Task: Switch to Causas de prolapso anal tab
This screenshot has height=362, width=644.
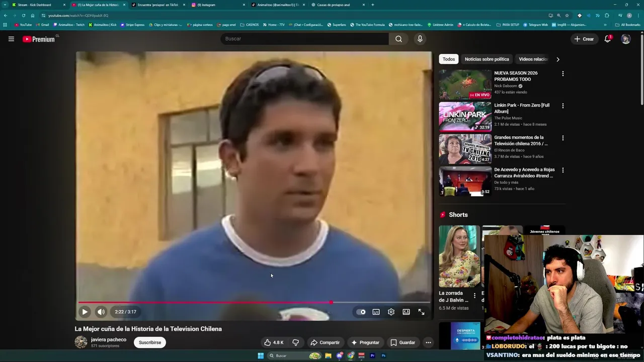Action: point(337,5)
